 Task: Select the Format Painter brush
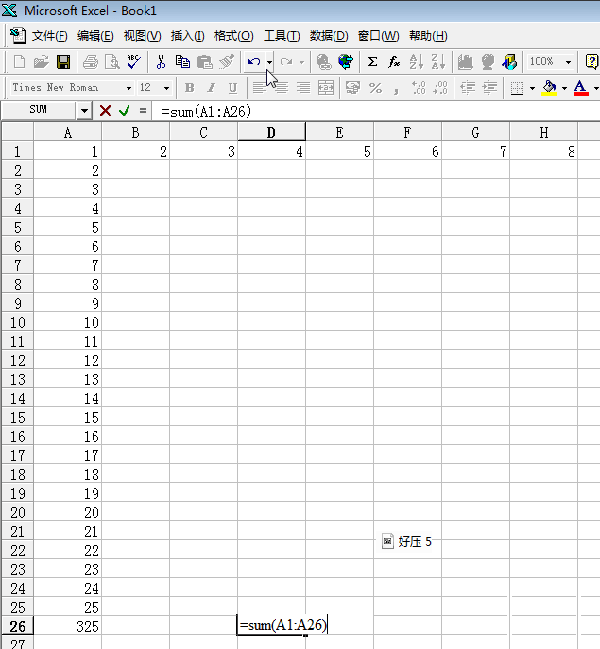[x=227, y=62]
